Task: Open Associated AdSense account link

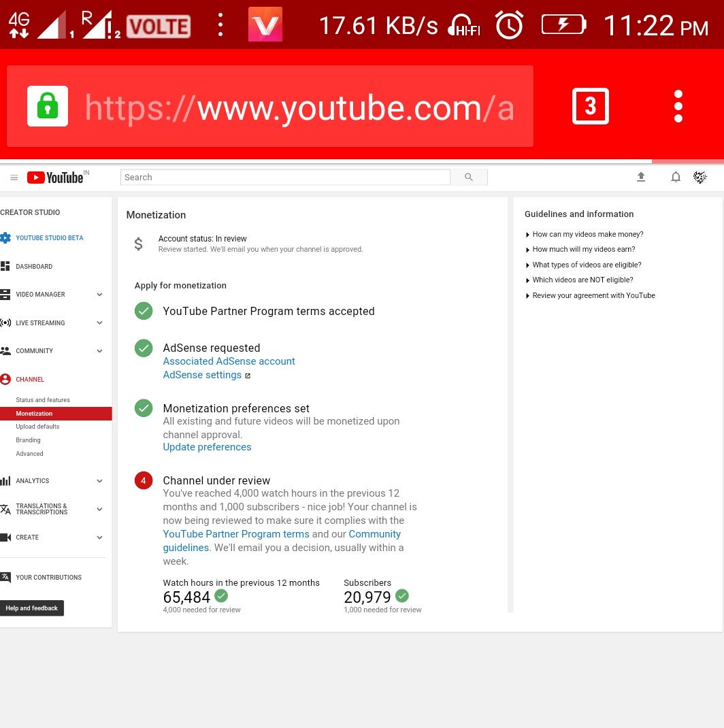Action: (x=229, y=361)
